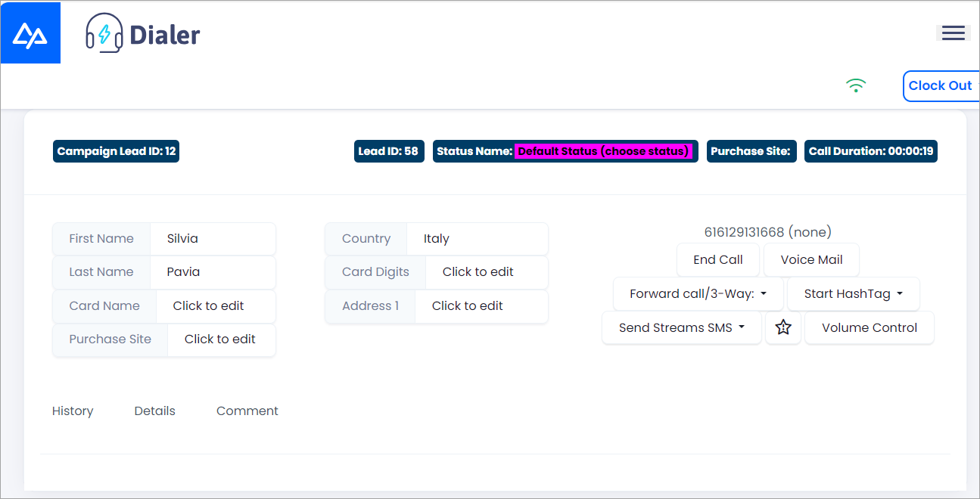The width and height of the screenshot is (980, 499).
Task: Click the blue company logo top-left
Action: (x=30, y=33)
